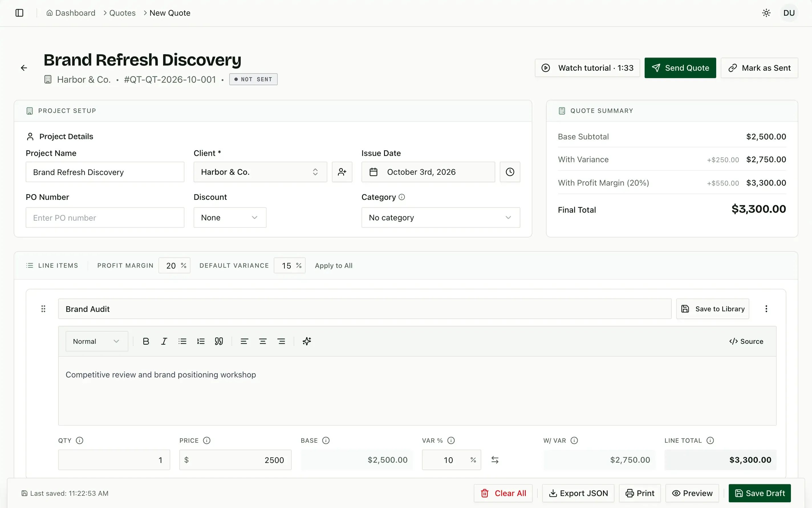Show the PRICE info tooltip icon
Screen dimensions: 812x508
tap(207, 440)
